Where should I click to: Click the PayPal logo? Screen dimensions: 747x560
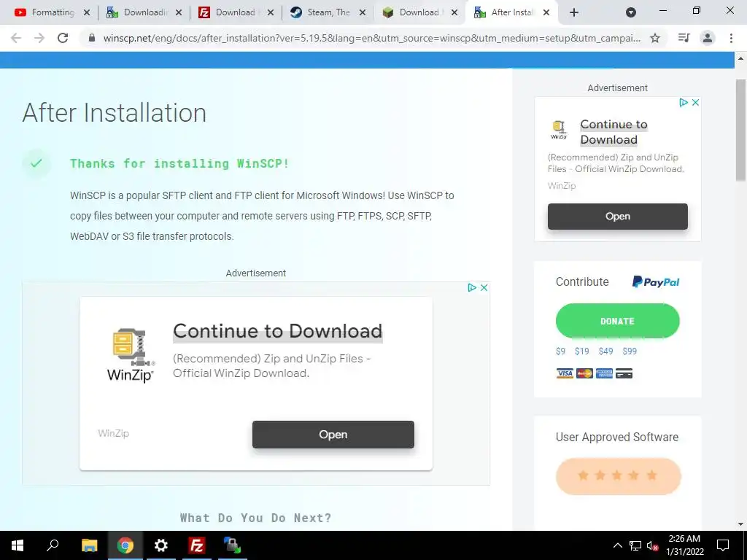click(x=656, y=282)
